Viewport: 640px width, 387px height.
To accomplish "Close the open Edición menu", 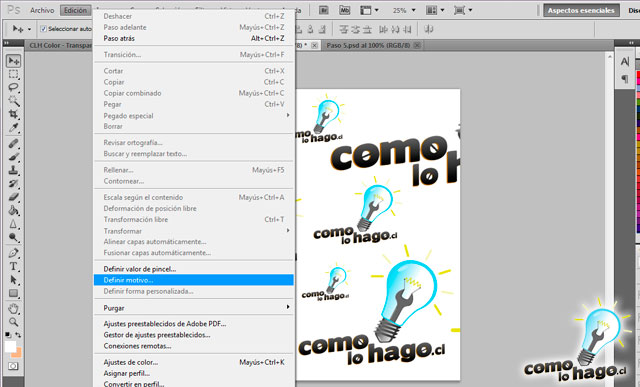I will [75, 10].
